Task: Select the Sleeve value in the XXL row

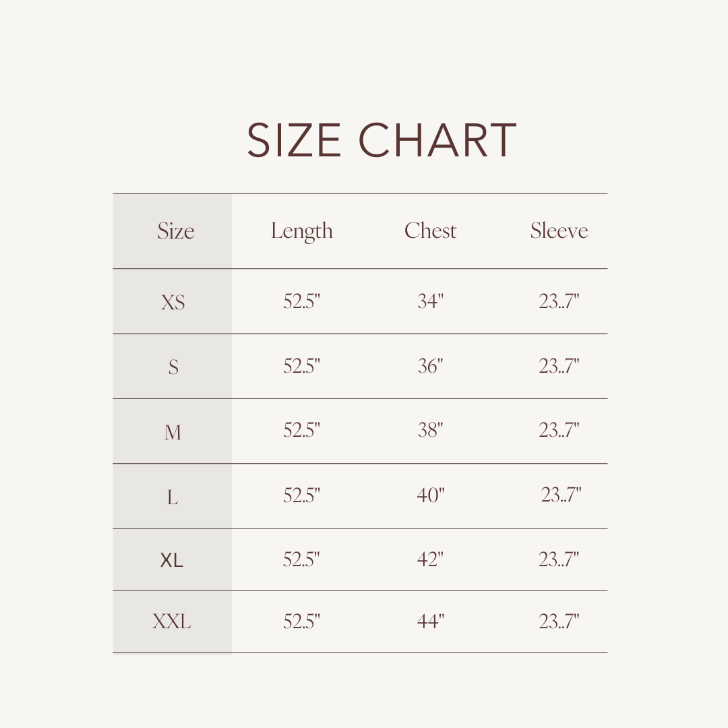Action: coord(559,621)
